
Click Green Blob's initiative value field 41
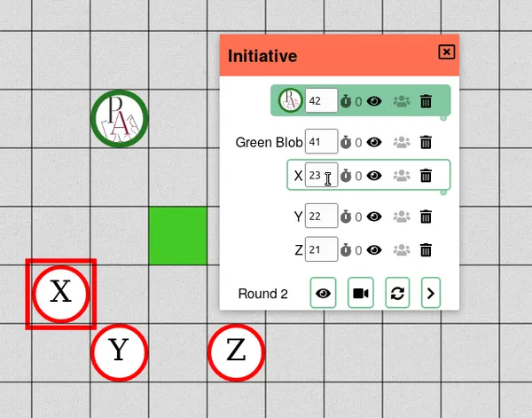[321, 141]
